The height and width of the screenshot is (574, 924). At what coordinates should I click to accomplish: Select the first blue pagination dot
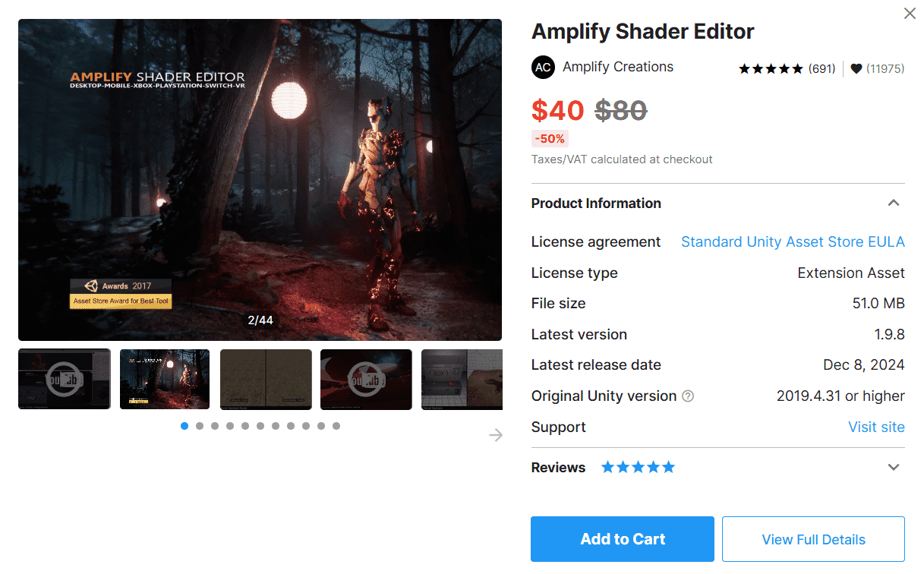184,426
